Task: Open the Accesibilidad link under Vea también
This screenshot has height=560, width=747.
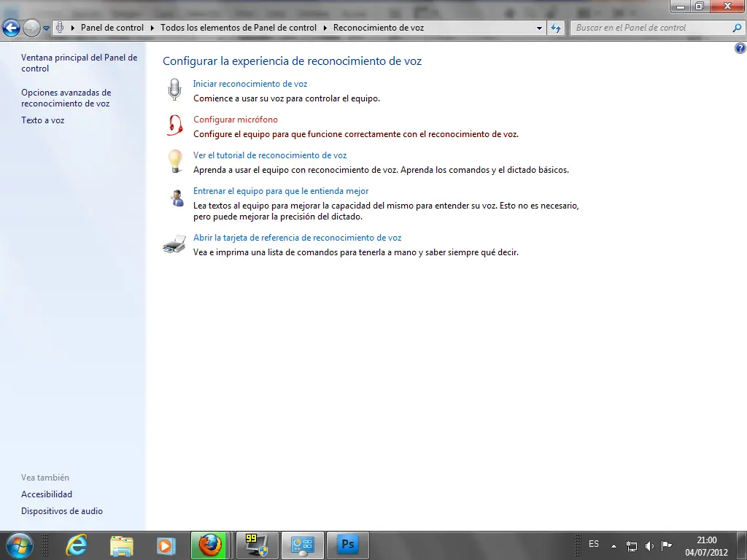Action: pyautogui.click(x=47, y=494)
